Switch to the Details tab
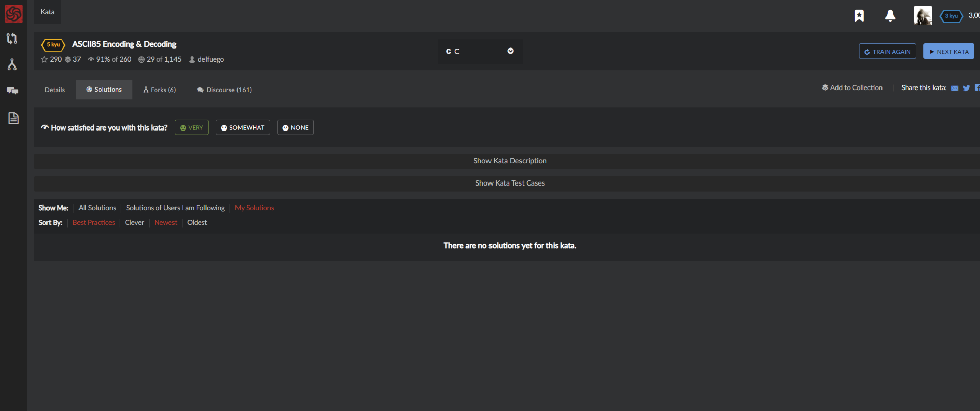The image size is (980, 411). [x=54, y=89]
